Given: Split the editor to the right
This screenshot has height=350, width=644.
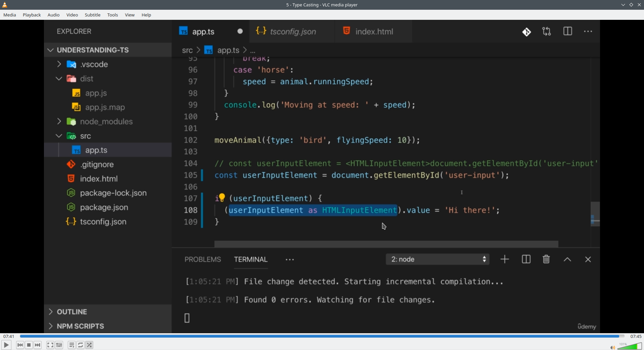Looking at the screenshot, I should tap(568, 32).
